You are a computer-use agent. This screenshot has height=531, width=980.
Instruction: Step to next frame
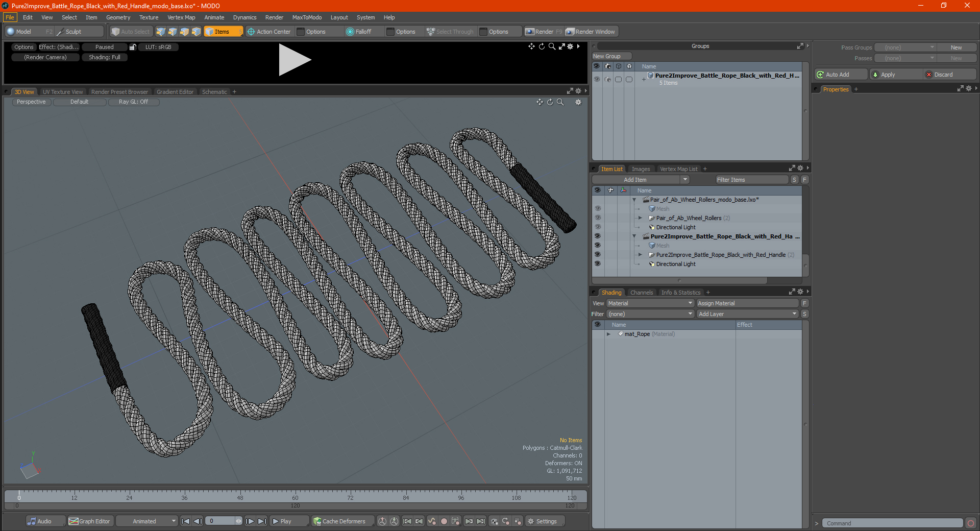250,521
